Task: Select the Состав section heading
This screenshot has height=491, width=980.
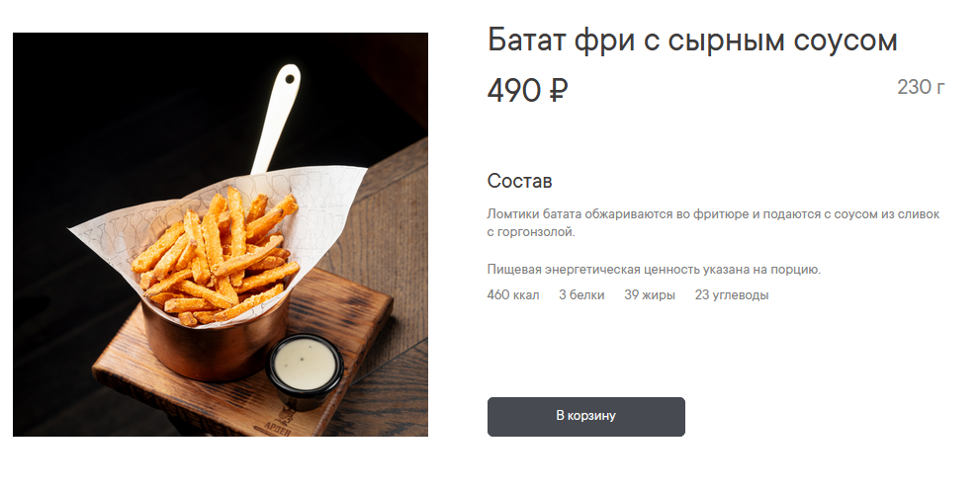Action: pos(519,181)
